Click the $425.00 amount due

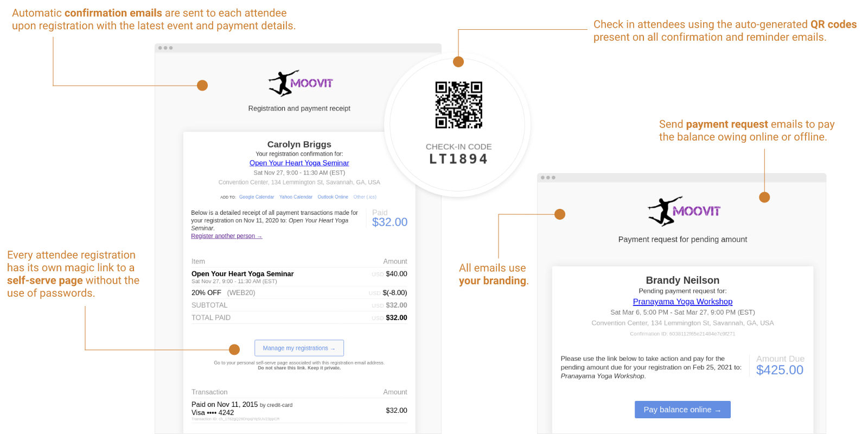[780, 370]
